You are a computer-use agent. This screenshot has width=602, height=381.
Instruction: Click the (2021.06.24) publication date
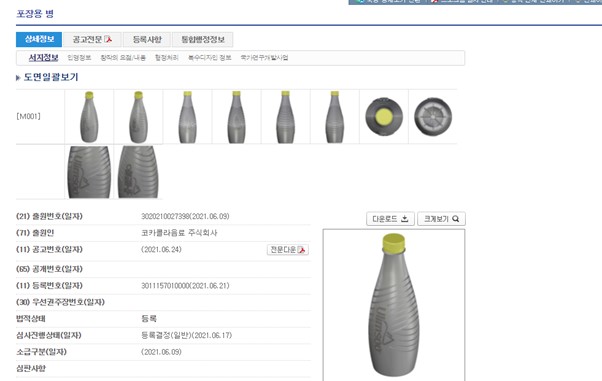161,250
